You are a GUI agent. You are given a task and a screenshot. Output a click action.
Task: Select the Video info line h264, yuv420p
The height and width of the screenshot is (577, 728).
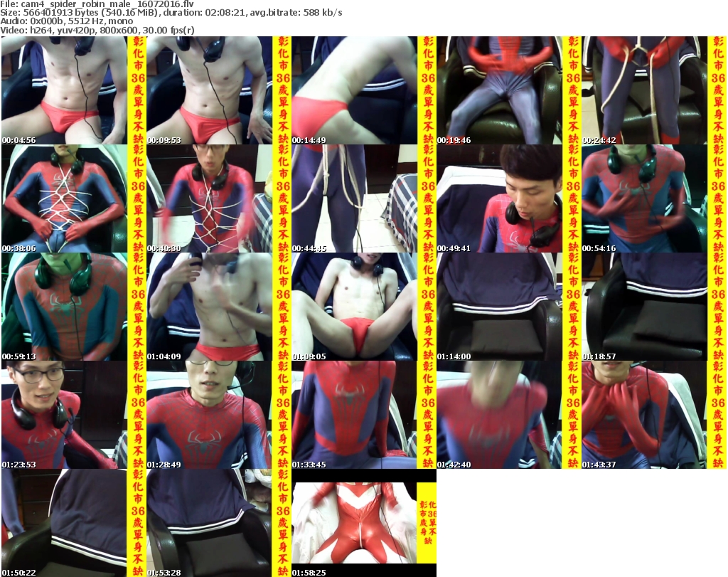click(x=97, y=30)
